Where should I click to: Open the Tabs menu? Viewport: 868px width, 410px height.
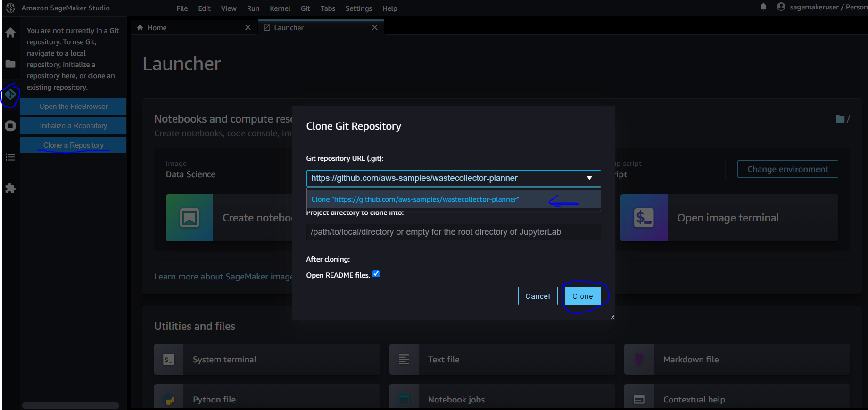pyautogui.click(x=328, y=8)
